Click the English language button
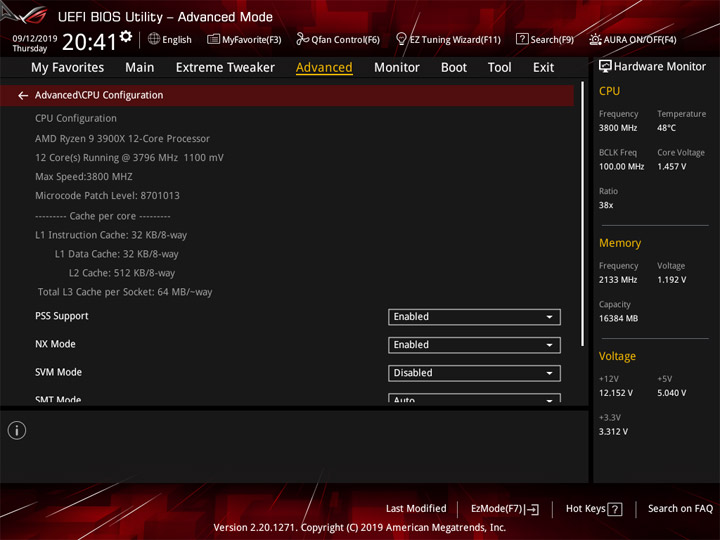 coord(170,39)
